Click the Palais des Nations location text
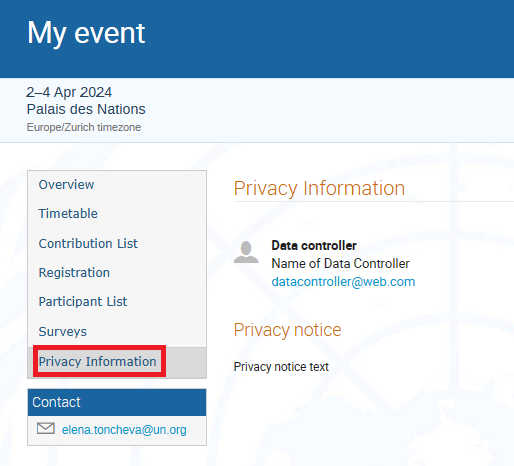 pos(86,109)
